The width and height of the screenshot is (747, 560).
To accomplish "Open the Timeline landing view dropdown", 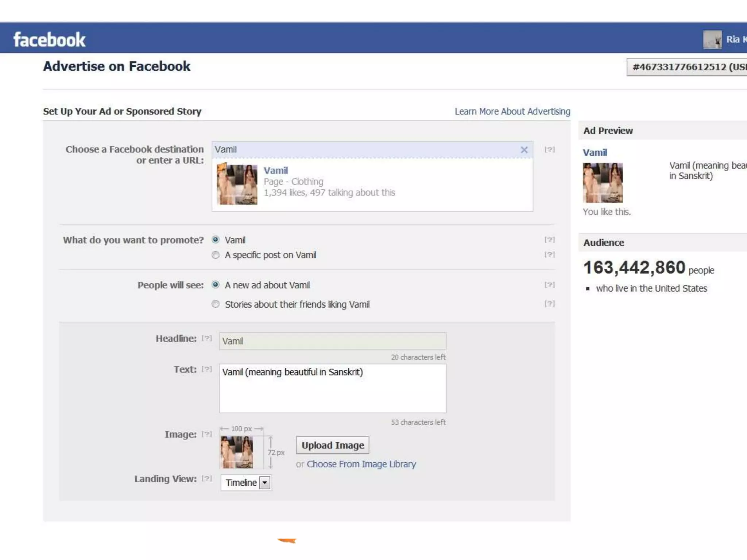I will (x=246, y=483).
